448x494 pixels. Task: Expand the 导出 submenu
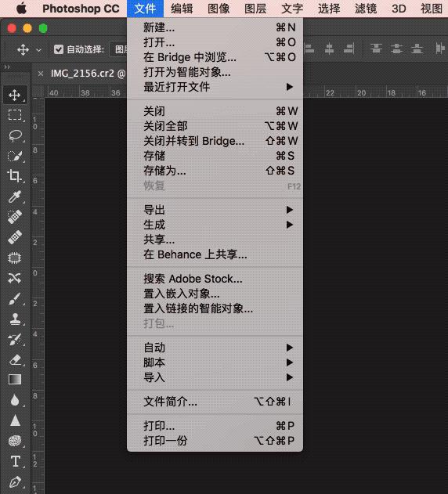(215, 210)
